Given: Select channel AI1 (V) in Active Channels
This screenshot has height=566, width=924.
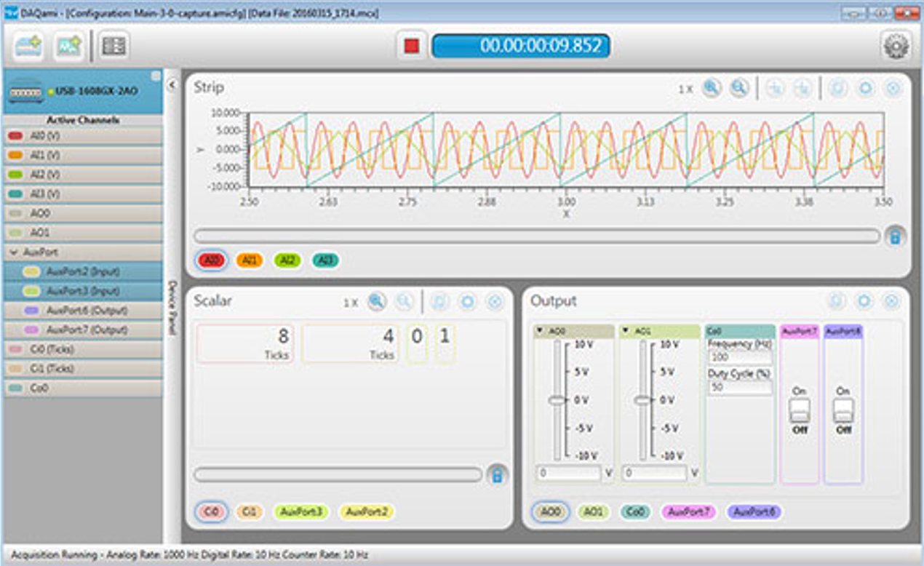Looking at the screenshot, I should 83,156.
